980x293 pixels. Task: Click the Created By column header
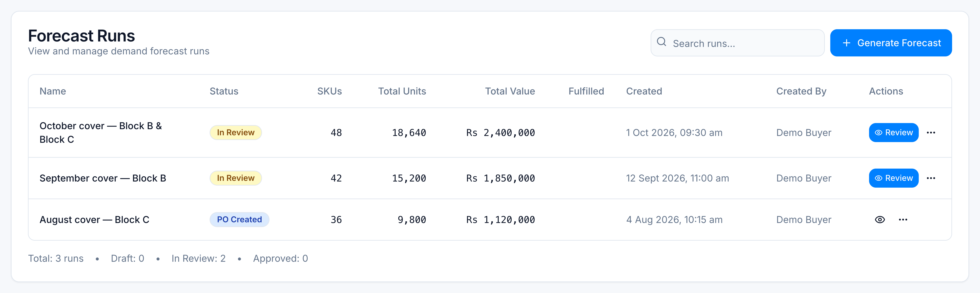801,91
